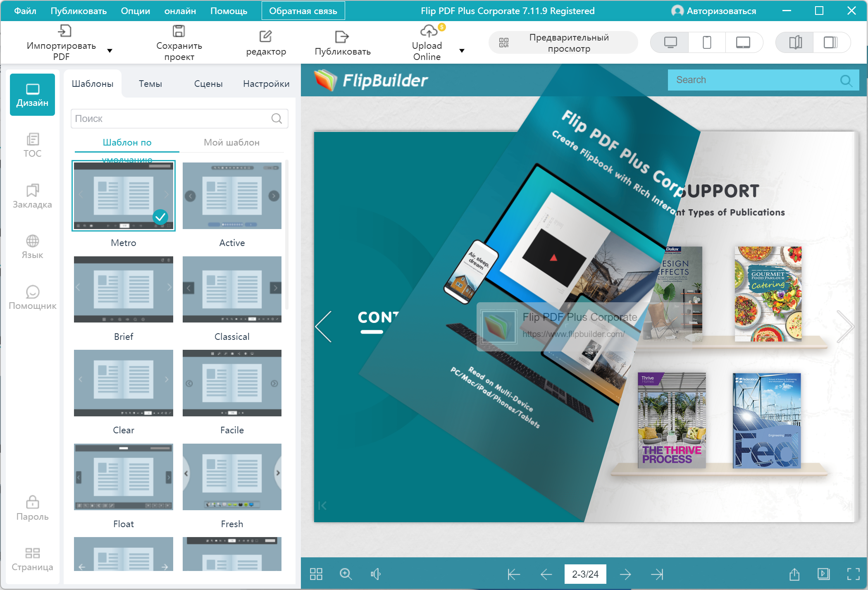Jump to first page arrow
Image resolution: width=868 pixels, height=590 pixels.
[514, 574]
